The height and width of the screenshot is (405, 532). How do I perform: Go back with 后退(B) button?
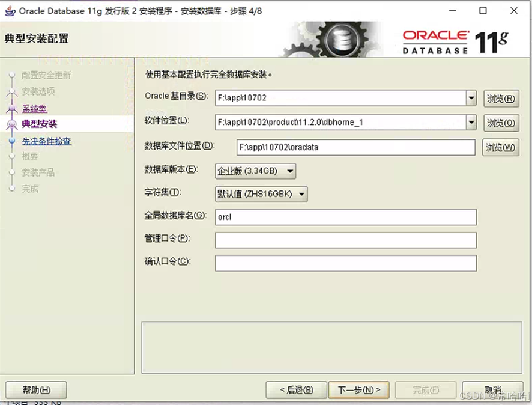click(x=297, y=390)
